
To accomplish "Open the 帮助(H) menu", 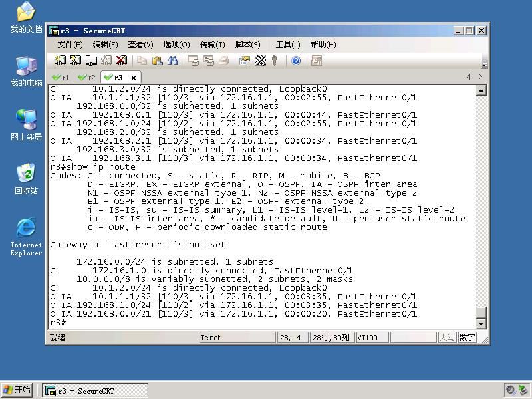I will pyautogui.click(x=323, y=45).
